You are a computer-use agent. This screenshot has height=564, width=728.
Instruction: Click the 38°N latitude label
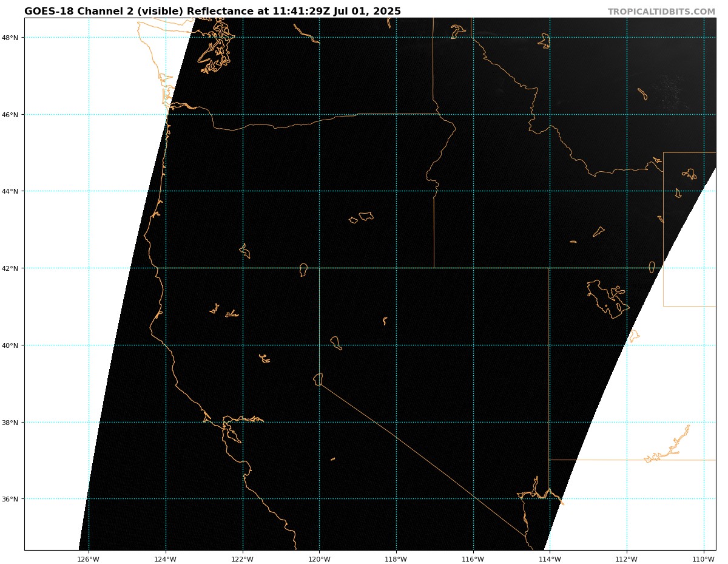(12, 423)
